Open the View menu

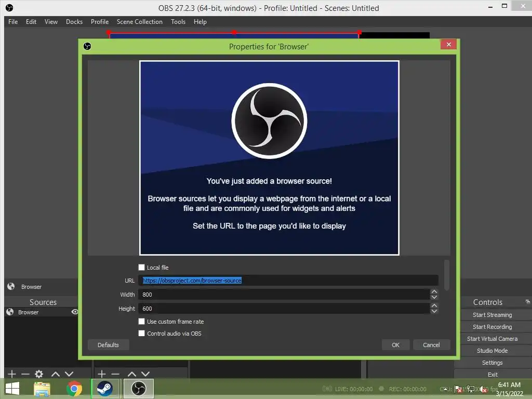click(51, 22)
